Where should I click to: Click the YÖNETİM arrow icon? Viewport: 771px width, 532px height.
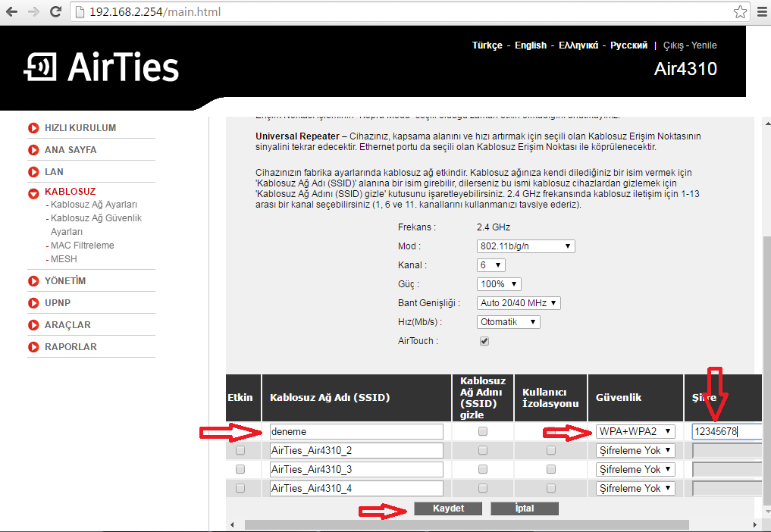[x=33, y=281]
